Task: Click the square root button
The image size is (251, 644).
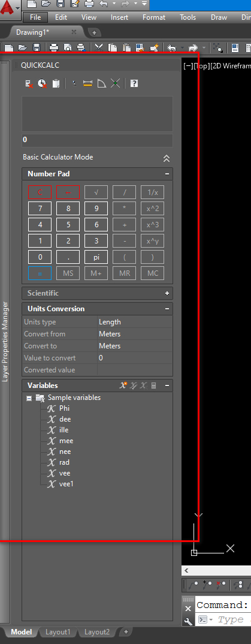Action: [x=96, y=192]
